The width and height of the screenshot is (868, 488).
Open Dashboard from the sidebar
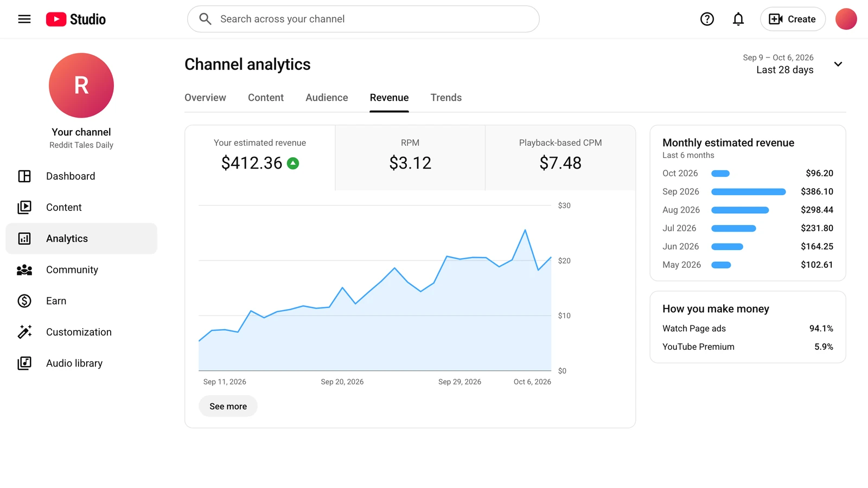(x=81, y=176)
